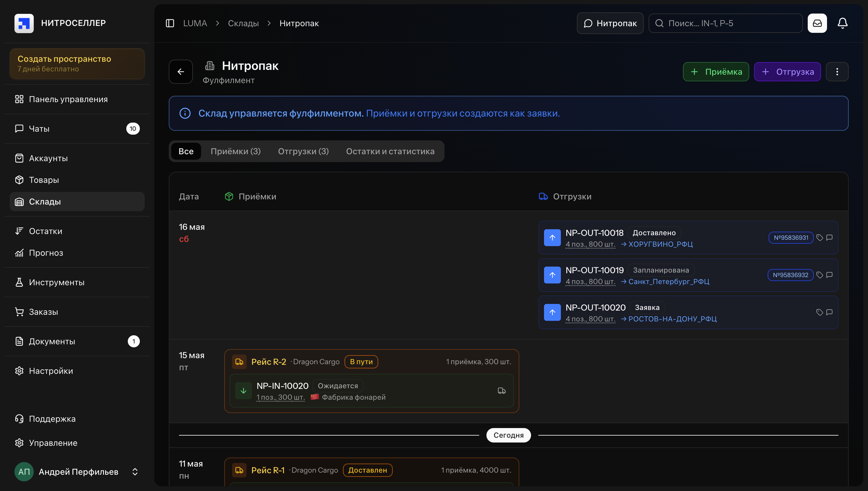Viewport: 868px width, 491px height.
Task: Open Товары in the sidebar
Action: (77, 180)
